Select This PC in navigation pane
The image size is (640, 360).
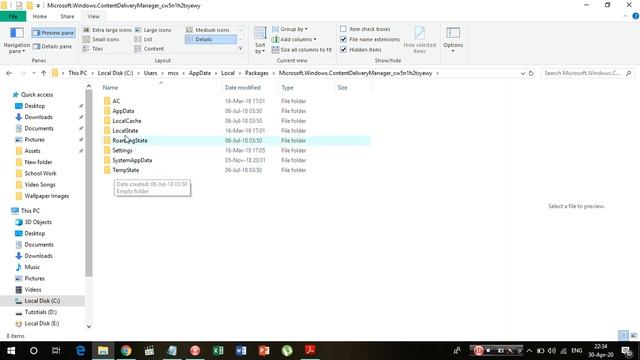point(30,211)
